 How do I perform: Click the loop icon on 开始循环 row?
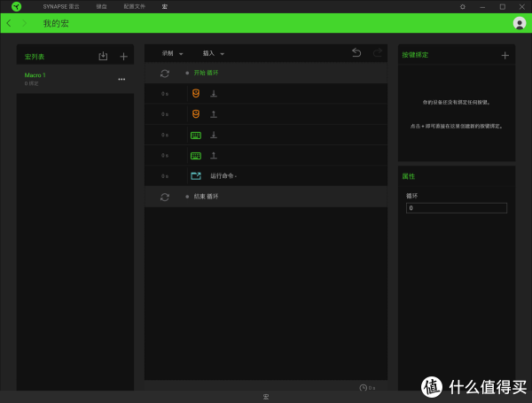[165, 74]
